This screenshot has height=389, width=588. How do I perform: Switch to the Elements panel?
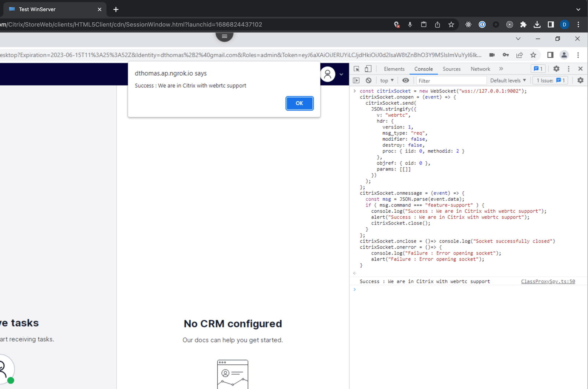(394, 69)
